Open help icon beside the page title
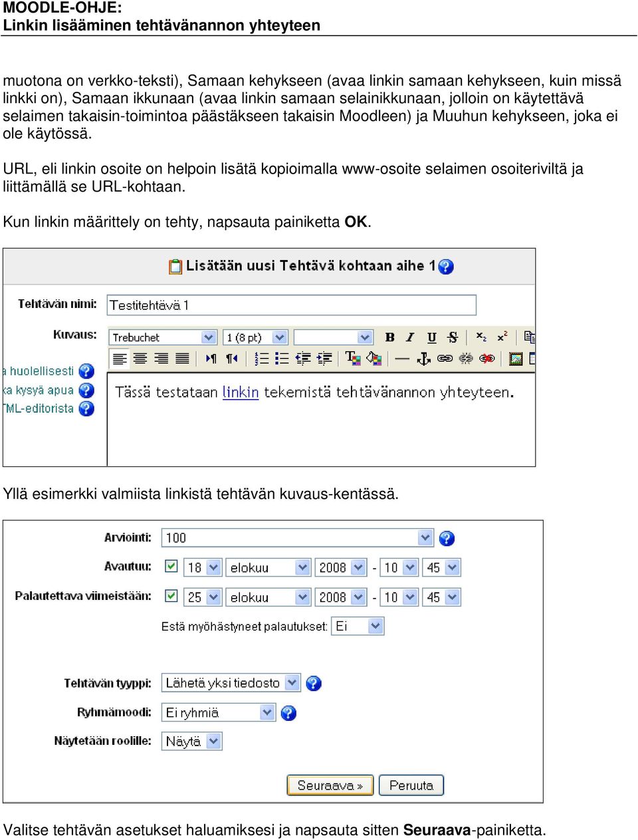Viewport: 638px width, 840px height. point(446,267)
